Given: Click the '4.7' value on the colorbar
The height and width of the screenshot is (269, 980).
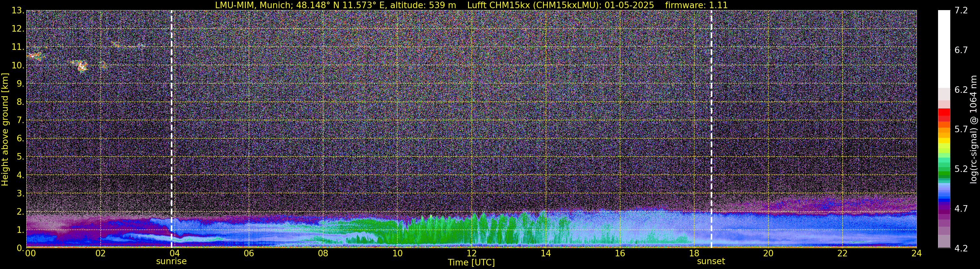Looking at the screenshot, I should click(x=961, y=209).
